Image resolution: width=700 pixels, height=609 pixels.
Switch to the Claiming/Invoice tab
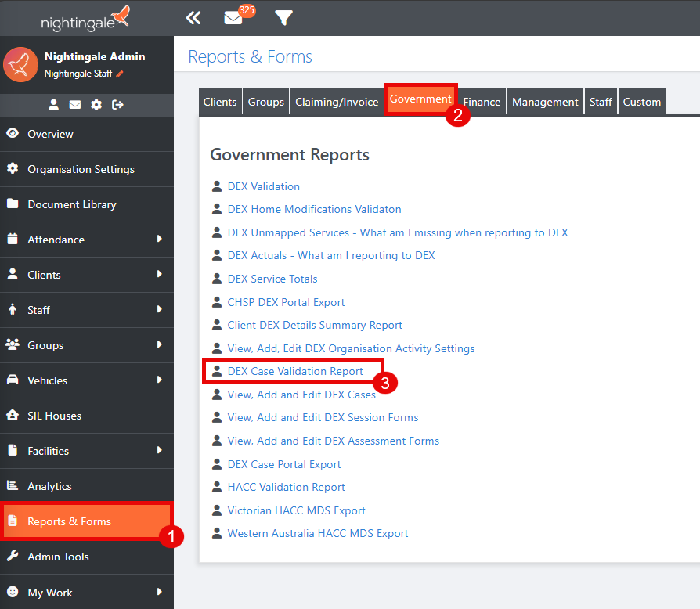(x=337, y=102)
